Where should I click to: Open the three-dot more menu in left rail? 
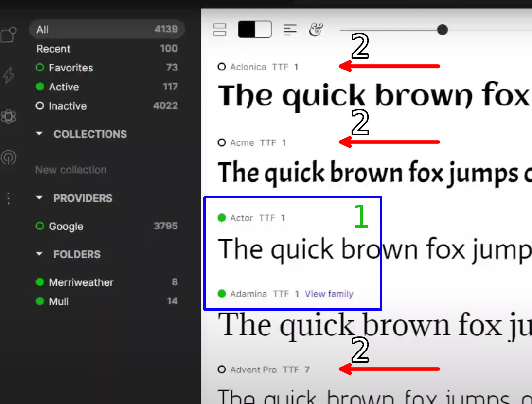(x=8, y=198)
